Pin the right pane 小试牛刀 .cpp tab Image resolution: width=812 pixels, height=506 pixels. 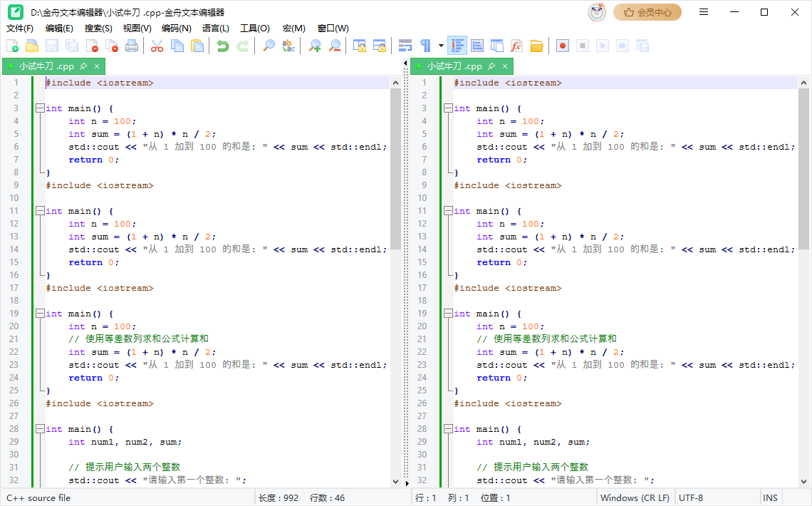click(491, 66)
